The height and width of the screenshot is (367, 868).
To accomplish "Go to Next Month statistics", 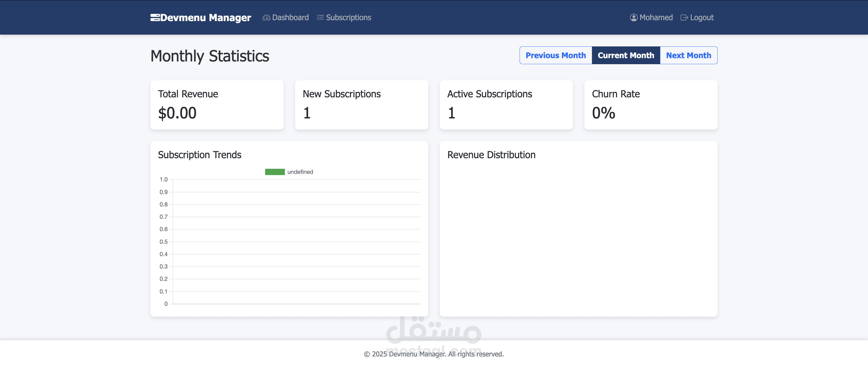I will pos(688,55).
